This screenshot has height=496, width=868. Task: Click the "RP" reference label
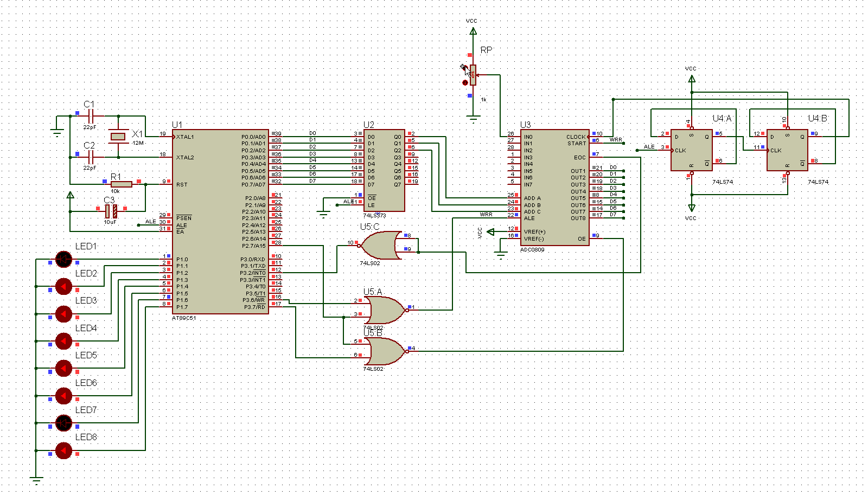point(486,50)
